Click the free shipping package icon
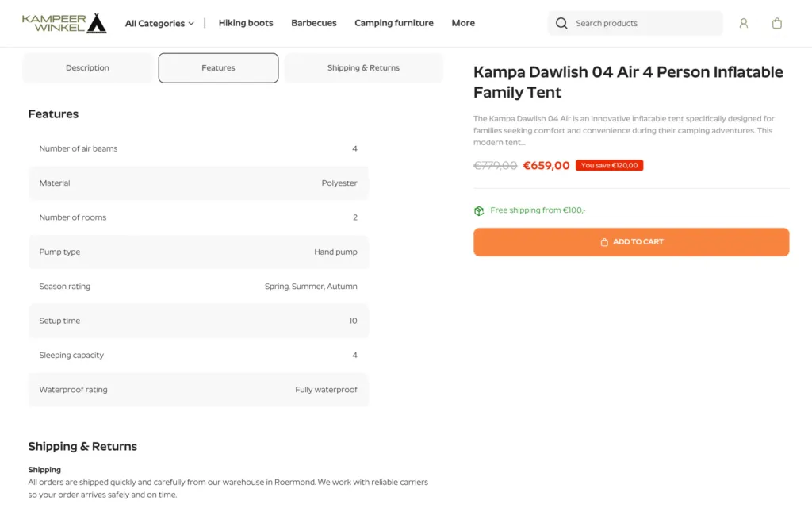Viewport: 812px width, 508px height. 479,211
